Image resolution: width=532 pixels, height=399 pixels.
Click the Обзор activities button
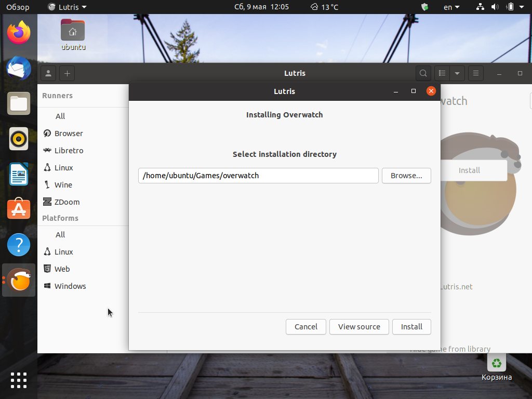click(x=18, y=7)
